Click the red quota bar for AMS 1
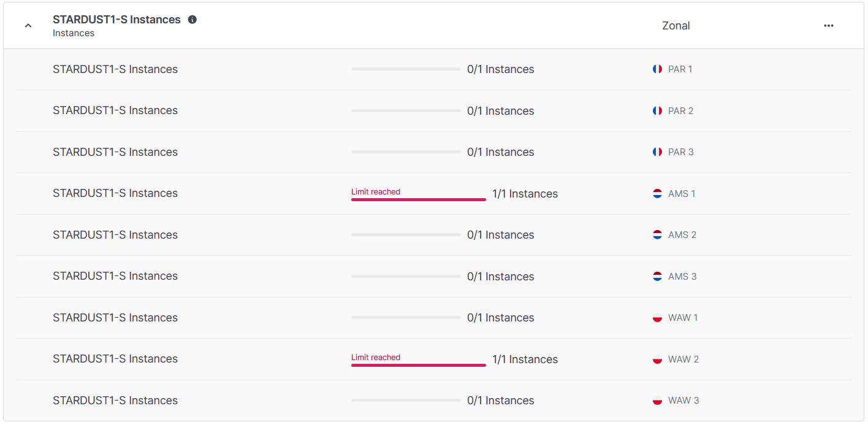The image size is (868, 430). (419, 199)
